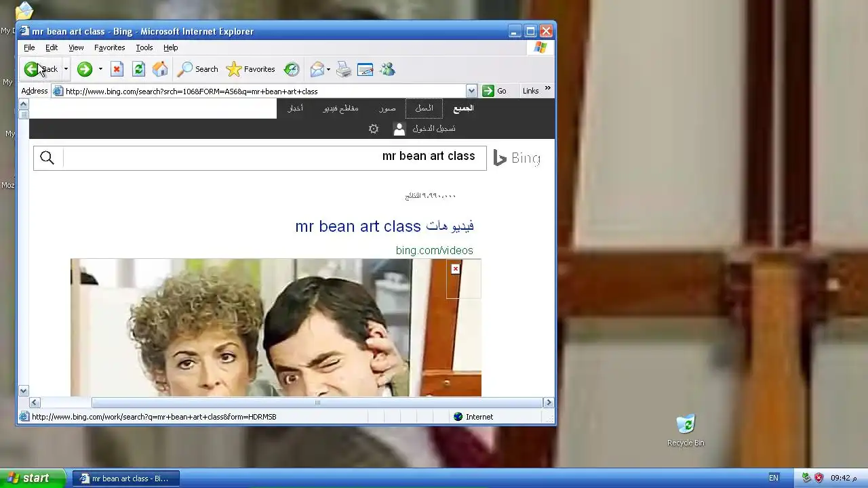Stop page loading with red X icon
Image resolution: width=868 pixels, height=488 pixels.
[117, 69]
